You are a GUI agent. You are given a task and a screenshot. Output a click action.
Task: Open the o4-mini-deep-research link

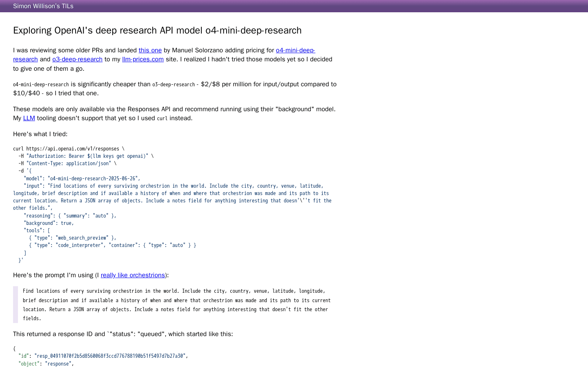coord(295,50)
